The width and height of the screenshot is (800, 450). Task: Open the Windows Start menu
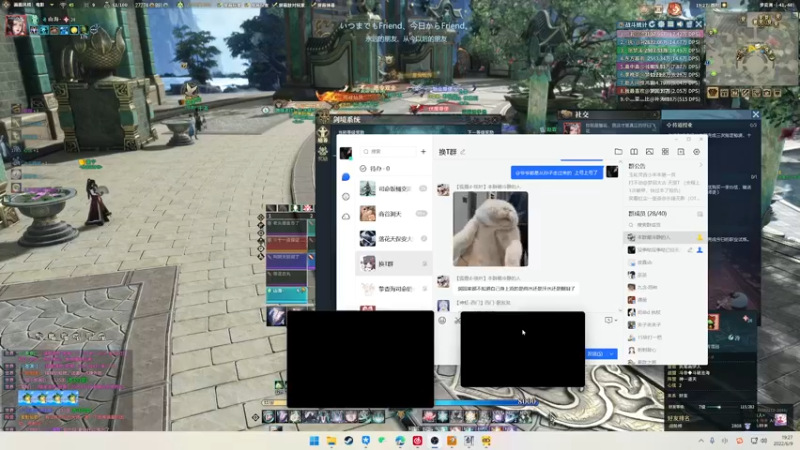pyautogui.click(x=314, y=440)
